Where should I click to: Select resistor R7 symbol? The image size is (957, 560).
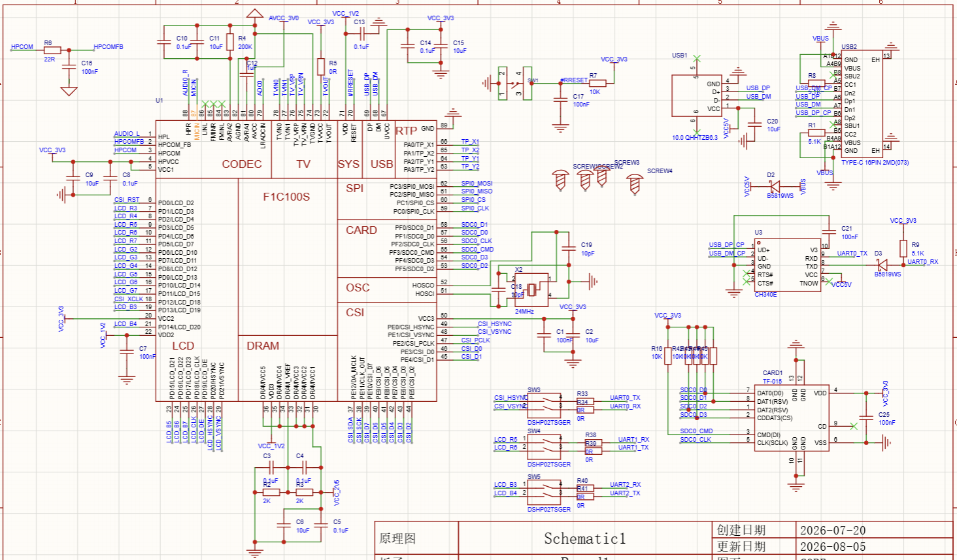(597, 83)
